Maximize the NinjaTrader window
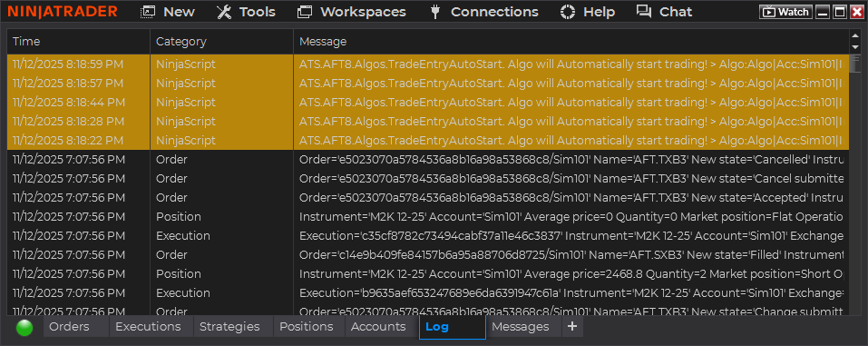This screenshot has width=868, height=346. tap(840, 12)
